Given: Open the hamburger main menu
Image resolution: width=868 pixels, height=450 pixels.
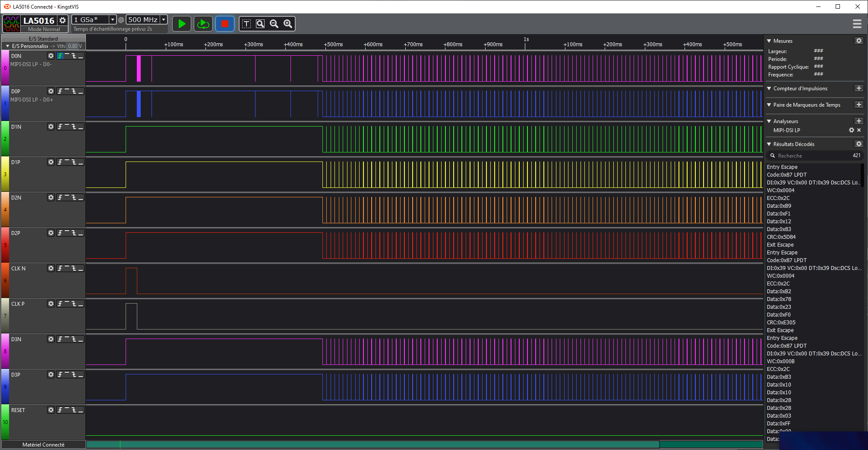Looking at the screenshot, I should click(x=857, y=24).
